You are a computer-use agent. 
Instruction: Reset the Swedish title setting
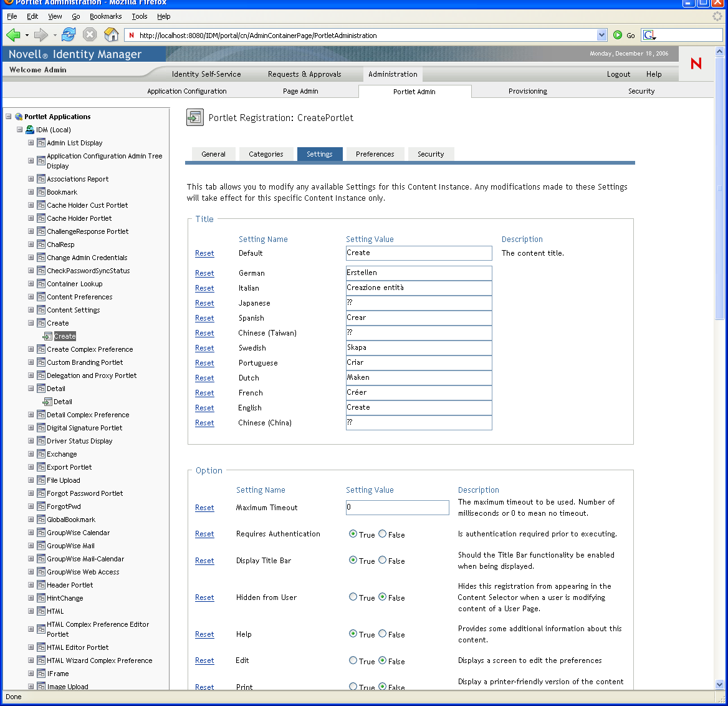[204, 348]
